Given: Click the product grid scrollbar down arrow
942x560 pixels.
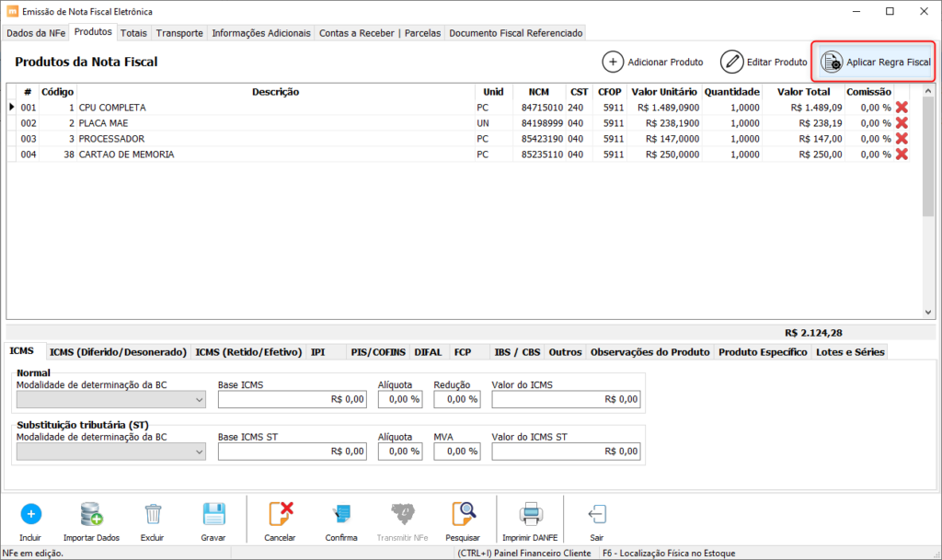Looking at the screenshot, I should 928,312.
